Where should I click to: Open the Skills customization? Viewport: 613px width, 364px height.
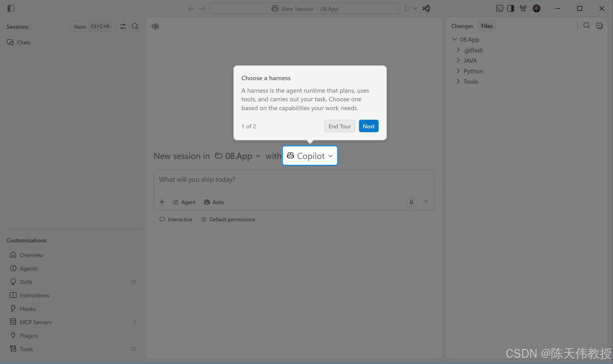pos(73,282)
